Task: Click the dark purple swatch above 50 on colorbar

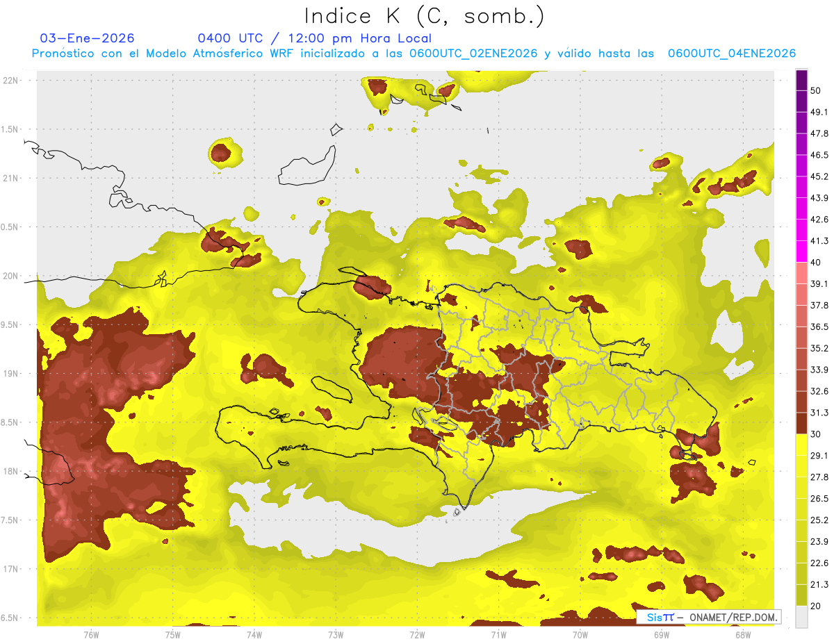Action: tap(802, 80)
